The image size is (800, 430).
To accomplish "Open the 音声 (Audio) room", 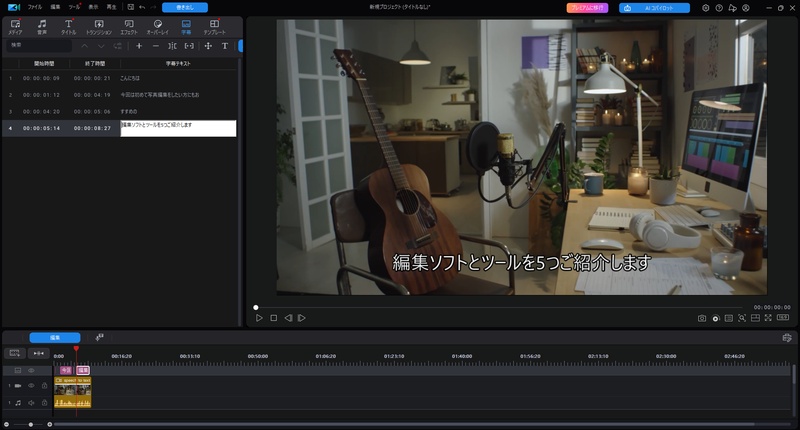I will [42, 27].
